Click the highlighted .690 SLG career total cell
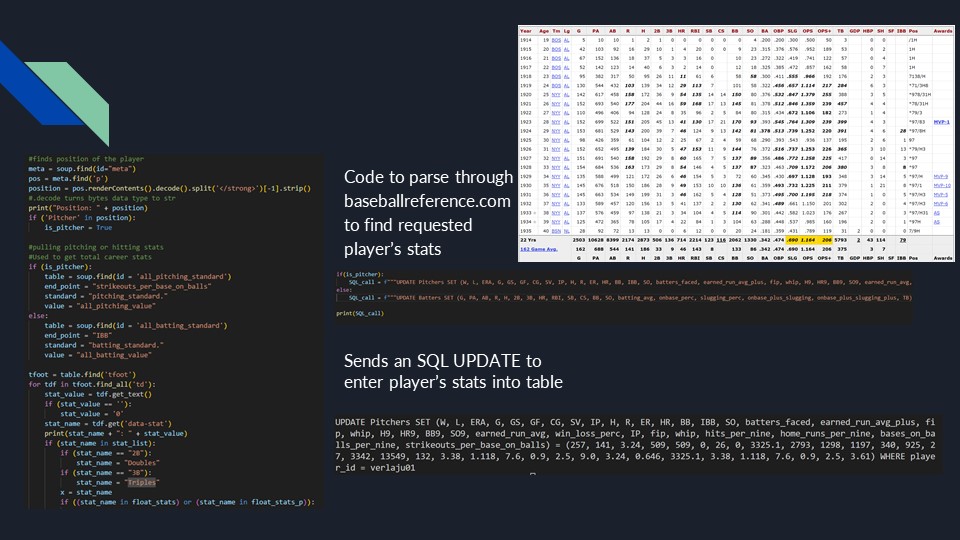 point(793,240)
